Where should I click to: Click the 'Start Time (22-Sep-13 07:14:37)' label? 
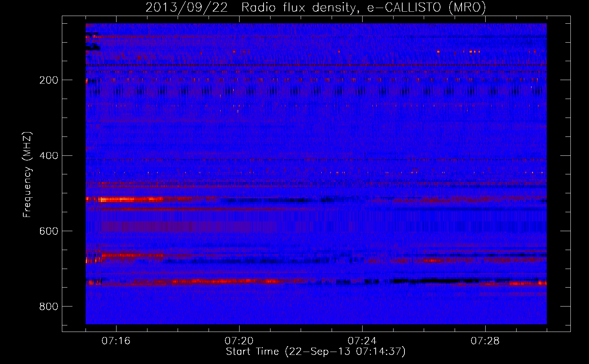pyautogui.click(x=316, y=352)
